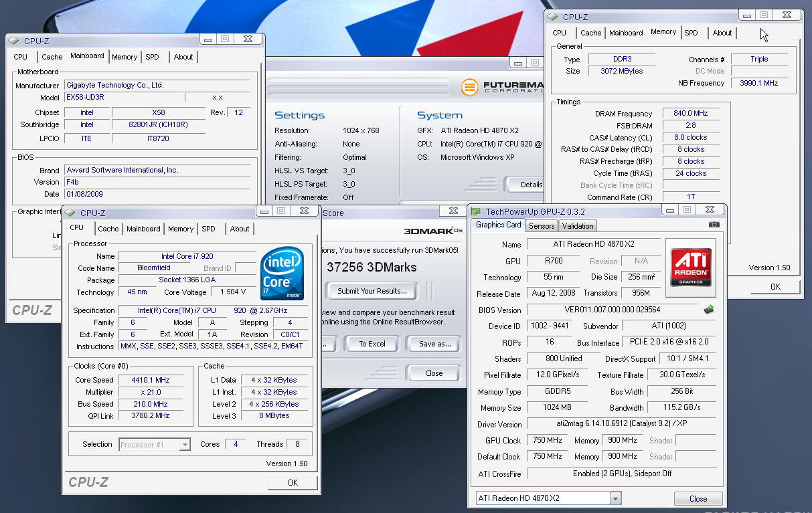This screenshot has height=513, width=812.
Task: Click the Core Speed value 4410.1 MHz
Action: (150, 380)
